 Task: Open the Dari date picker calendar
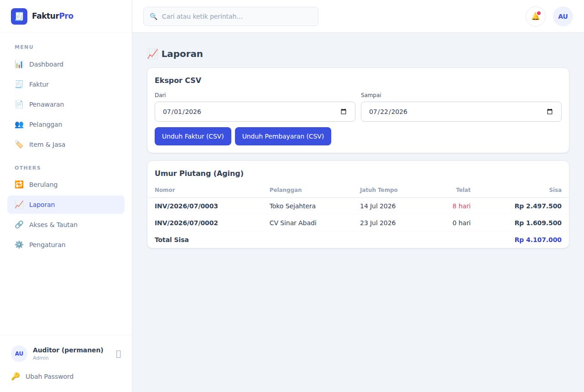(344, 112)
